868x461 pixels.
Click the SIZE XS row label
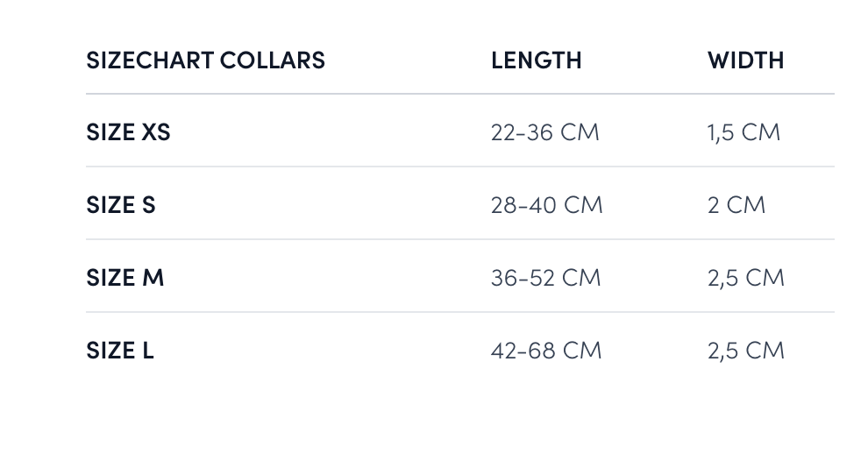coord(128,132)
